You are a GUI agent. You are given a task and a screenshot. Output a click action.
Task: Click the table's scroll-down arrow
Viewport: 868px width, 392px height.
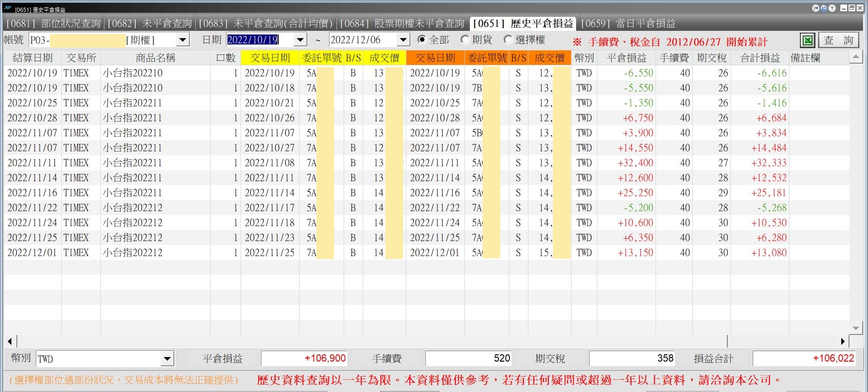856,328
